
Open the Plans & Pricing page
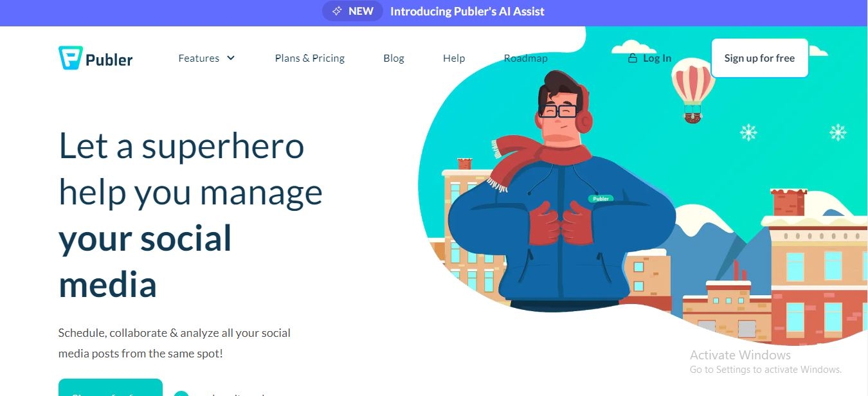pos(310,58)
